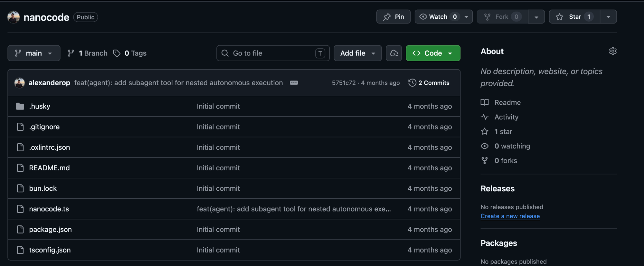Open the alexanderop author link
The width and height of the screenshot is (644, 266).
tap(49, 83)
